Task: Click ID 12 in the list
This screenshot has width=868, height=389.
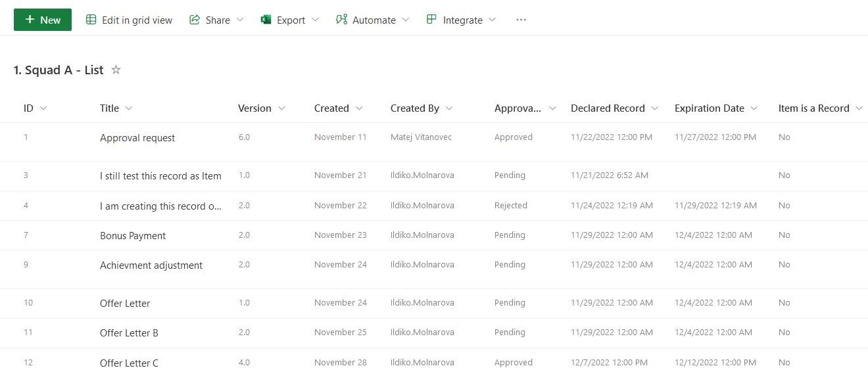Action: (x=28, y=363)
